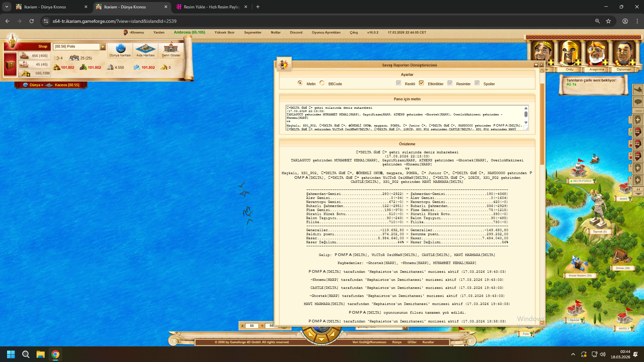This screenshot has width=644, height=362.
Task: Open the Yardım help menu
Action: click(159, 33)
